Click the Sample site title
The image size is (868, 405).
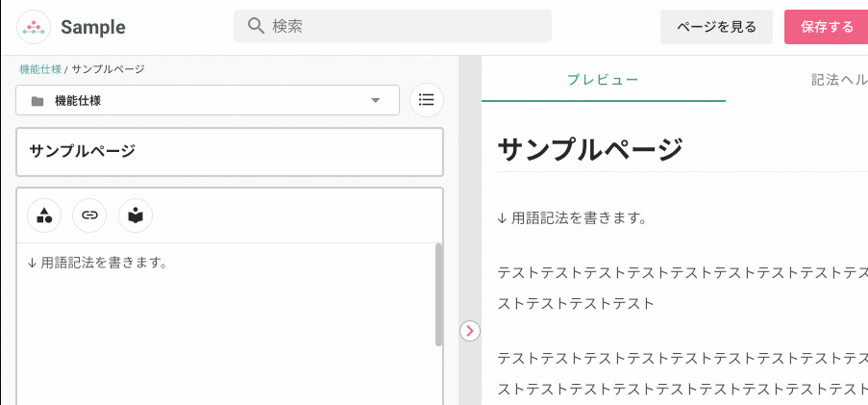tap(93, 27)
